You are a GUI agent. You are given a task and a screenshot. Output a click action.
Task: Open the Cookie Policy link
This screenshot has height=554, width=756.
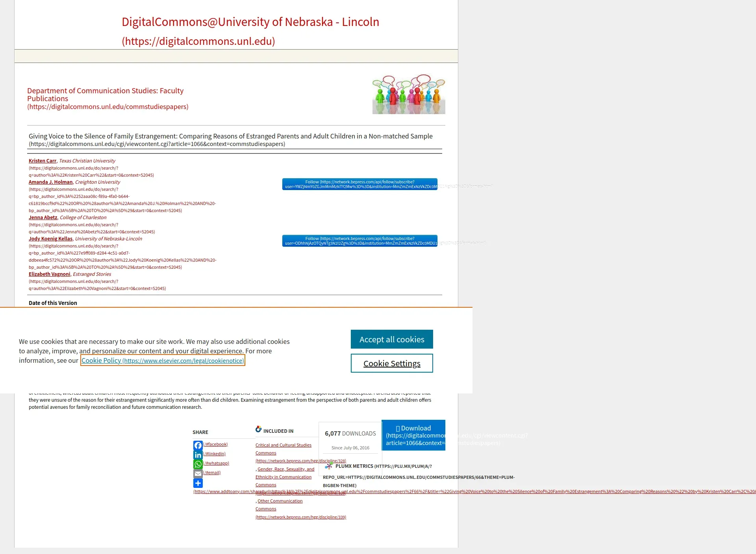coord(163,360)
